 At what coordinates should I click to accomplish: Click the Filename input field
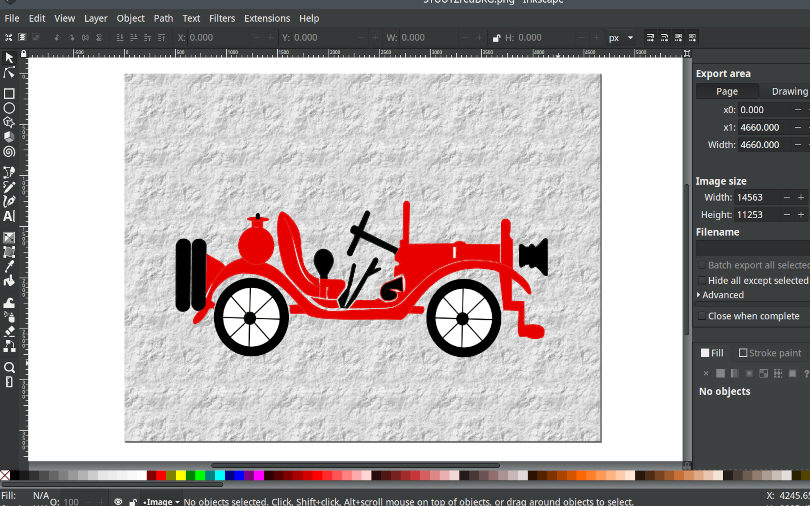coord(752,247)
